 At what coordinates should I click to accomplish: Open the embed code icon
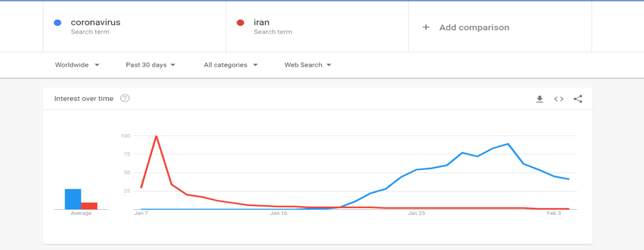point(559,98)
